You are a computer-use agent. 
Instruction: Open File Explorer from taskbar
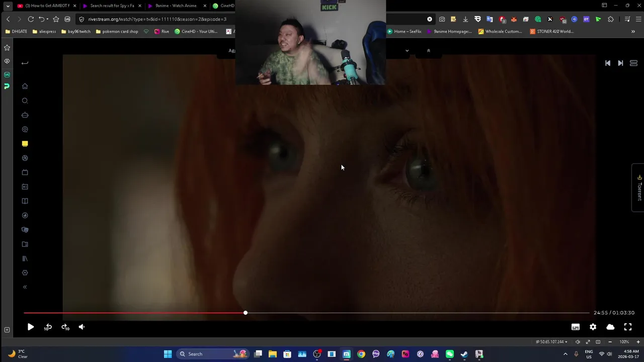tap(273, 354)
